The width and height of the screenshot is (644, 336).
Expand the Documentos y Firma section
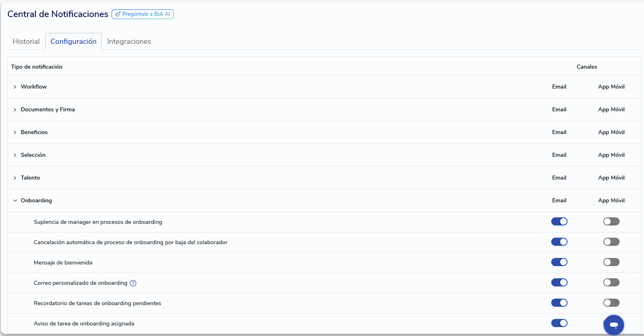(15, 110)
